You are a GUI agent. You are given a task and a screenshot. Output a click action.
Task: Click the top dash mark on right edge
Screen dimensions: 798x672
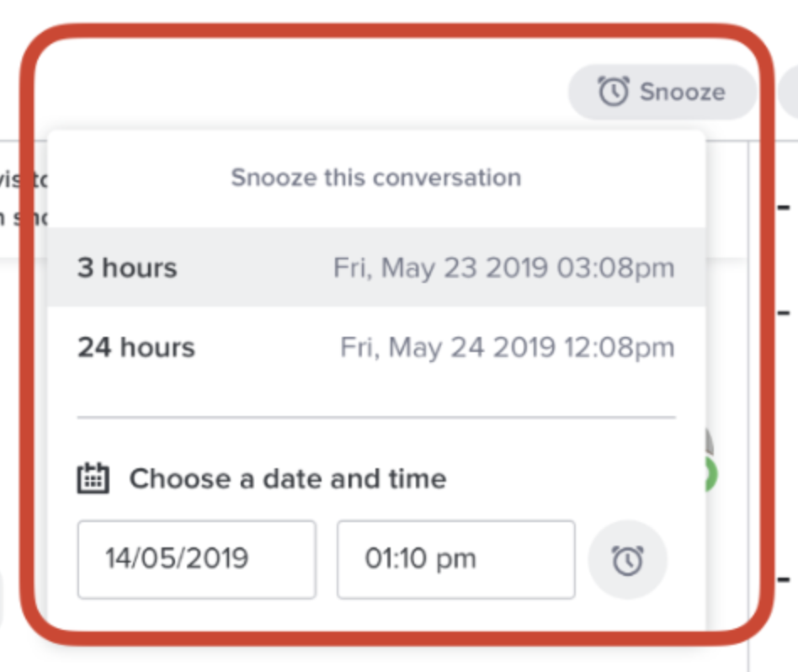(784, 207)
